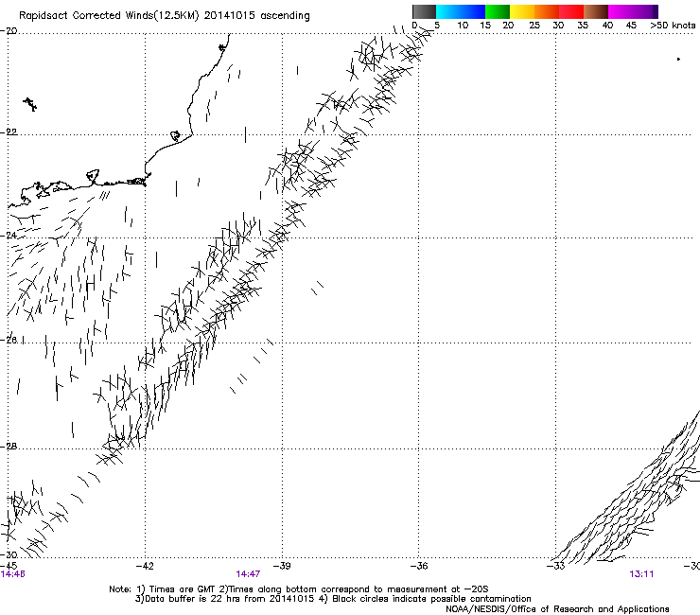Click the island on the coast at -22
Viewport: 700px width, 615px height.
coord(175,135)
